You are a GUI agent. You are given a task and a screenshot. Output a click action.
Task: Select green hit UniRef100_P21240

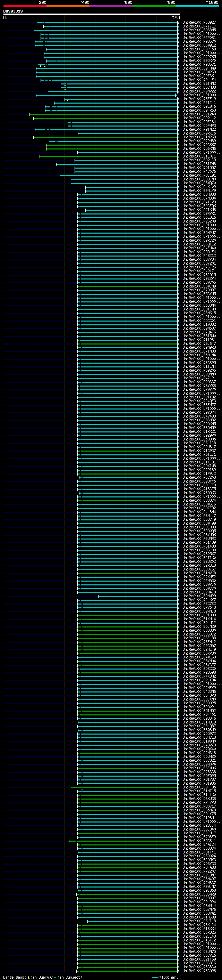(199, 114)
